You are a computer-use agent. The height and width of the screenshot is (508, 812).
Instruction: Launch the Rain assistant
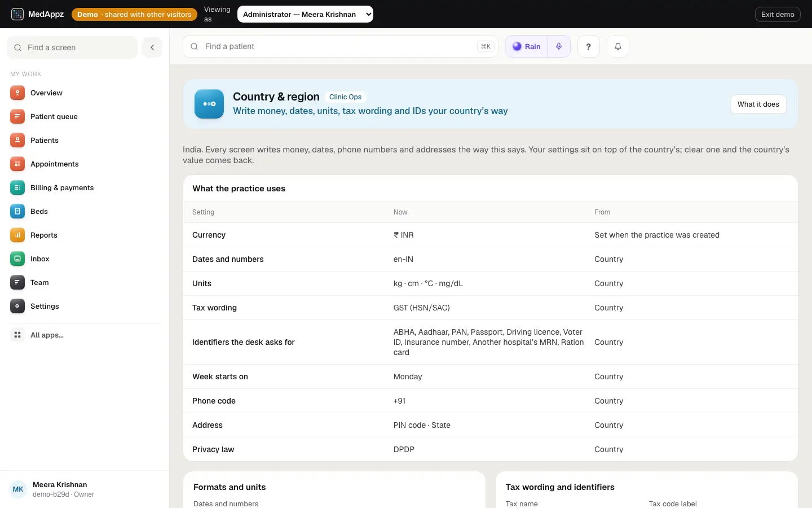point(527,47)
